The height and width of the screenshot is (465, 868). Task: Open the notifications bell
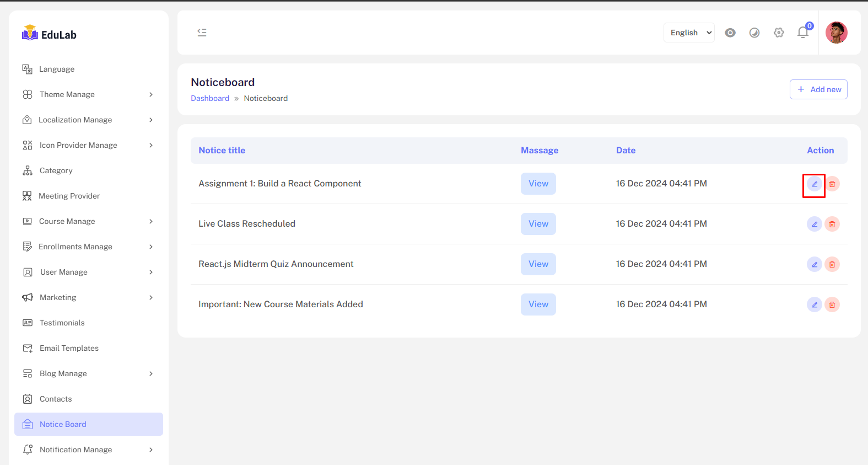[x=803, y=33]
